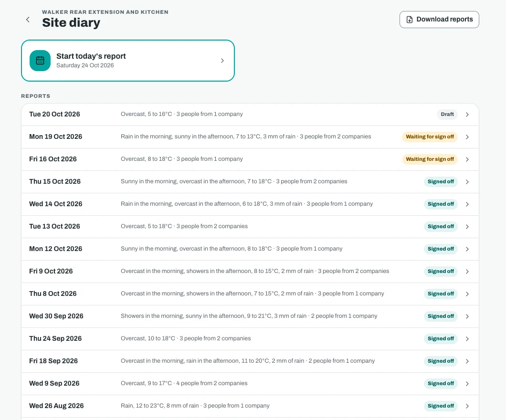Click Signed off badge on Wed 26 Aug row
Screen dimensions: 506x420
pyautogui.click(x=441, y=406)
